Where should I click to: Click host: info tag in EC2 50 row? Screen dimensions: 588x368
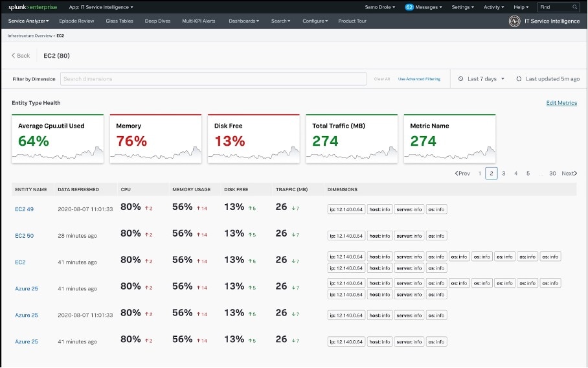click(379, 236)
